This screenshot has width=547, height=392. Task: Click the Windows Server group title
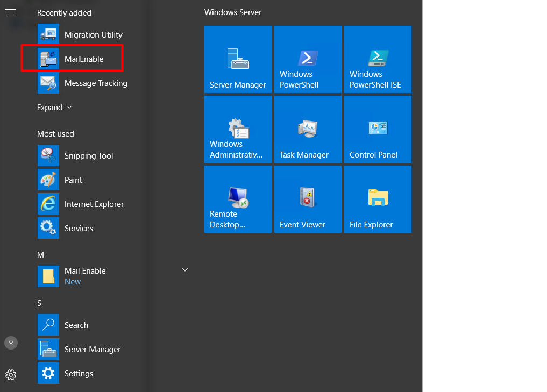point(233,12)
